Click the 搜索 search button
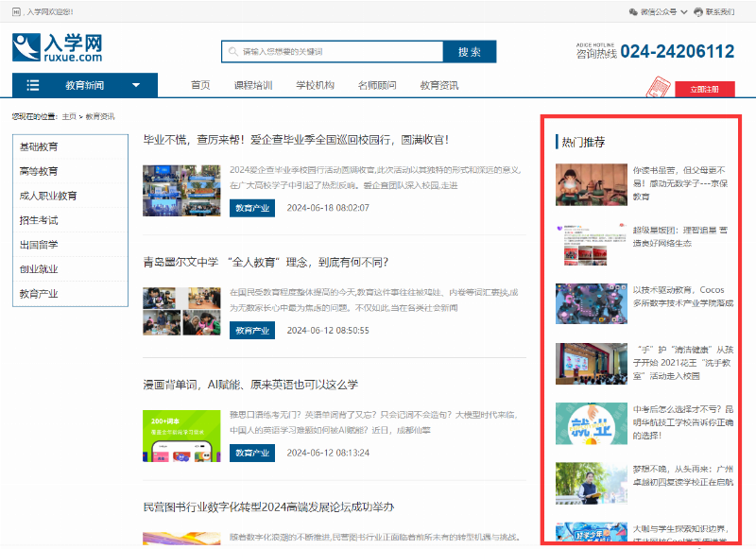The height and width of the screenshot is (549, 756). pos(470,52)
